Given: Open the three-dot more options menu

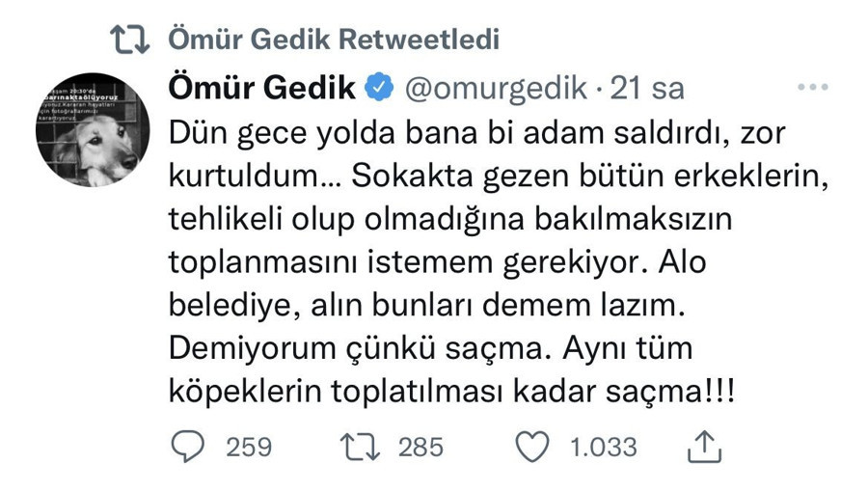Looking at the screenshot, I should 817,88.
